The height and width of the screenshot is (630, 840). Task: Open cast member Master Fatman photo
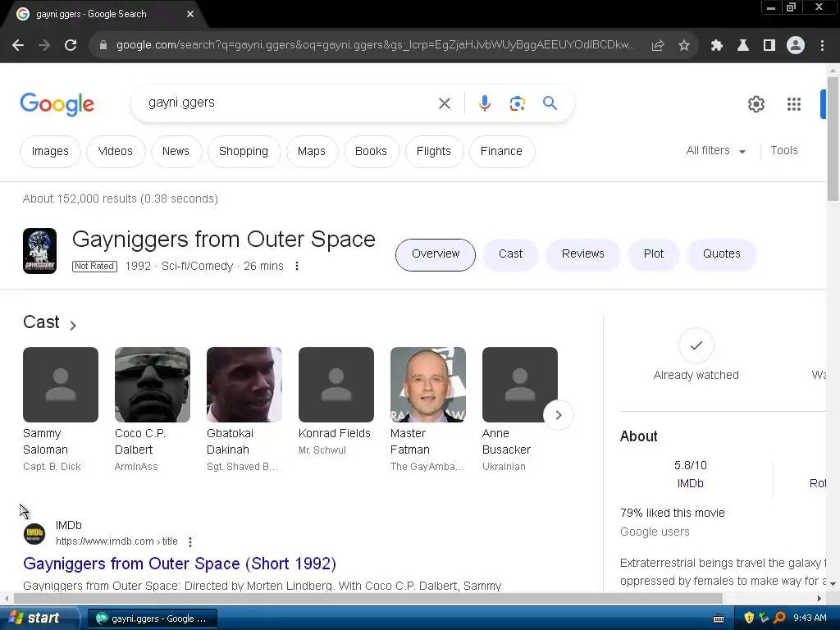[x=428, y=385]
